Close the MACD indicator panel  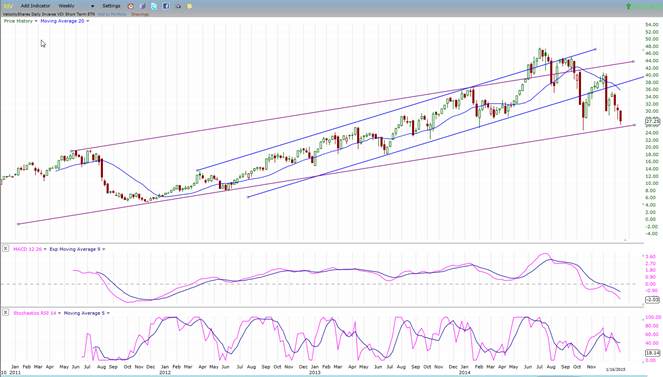pyautogui.click(x=5, y=249)
